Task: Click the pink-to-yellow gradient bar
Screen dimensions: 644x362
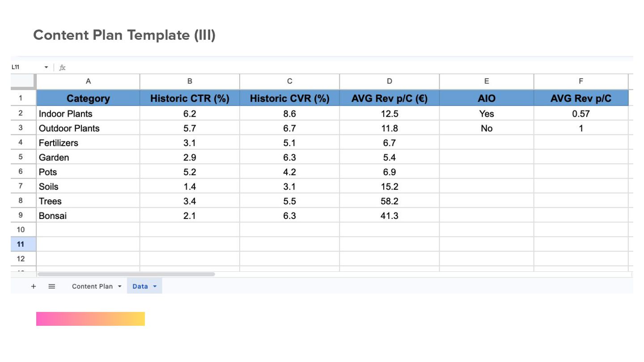Action: point(90,319)
